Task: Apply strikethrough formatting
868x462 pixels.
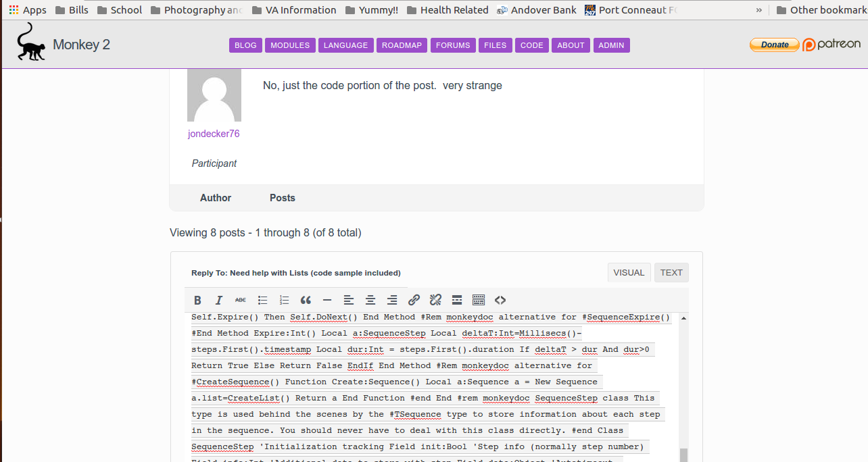Action: click(241, 301)
